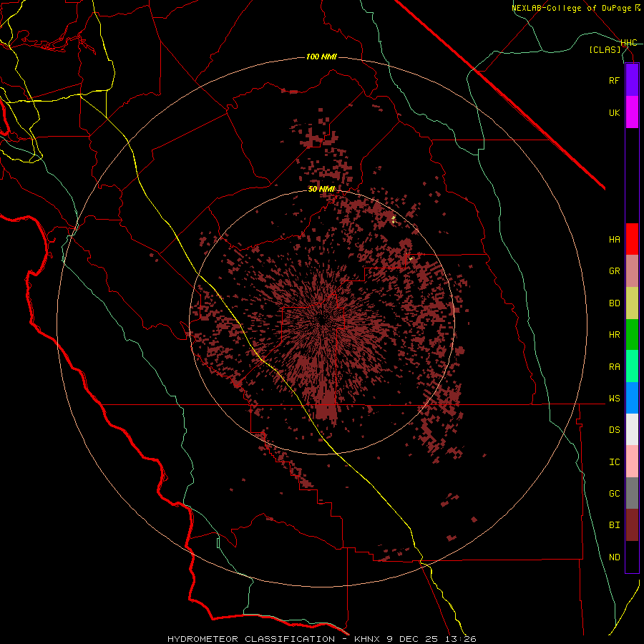This screenshot has height=644, width=644.
Task: Click the KHNX station identifier
Action: (367, 639)
